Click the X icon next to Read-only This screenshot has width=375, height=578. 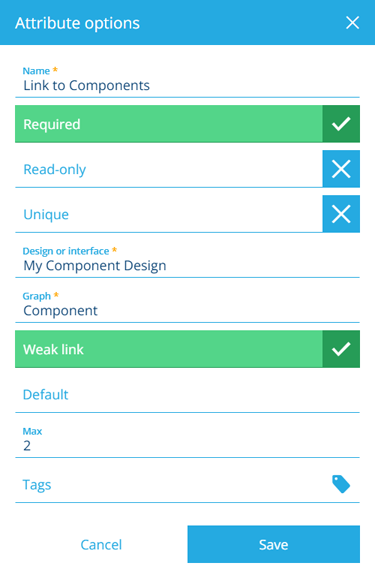pos(341,169)
